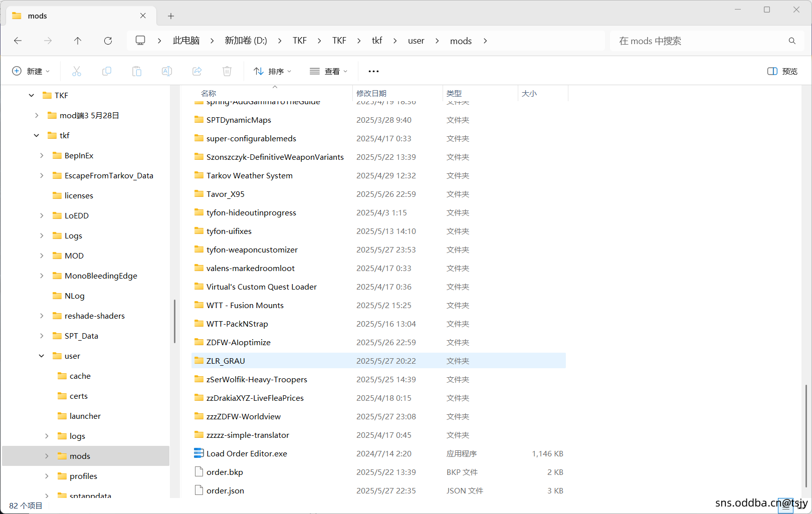Open the 新建 dropdown

(x=31, y=71)
